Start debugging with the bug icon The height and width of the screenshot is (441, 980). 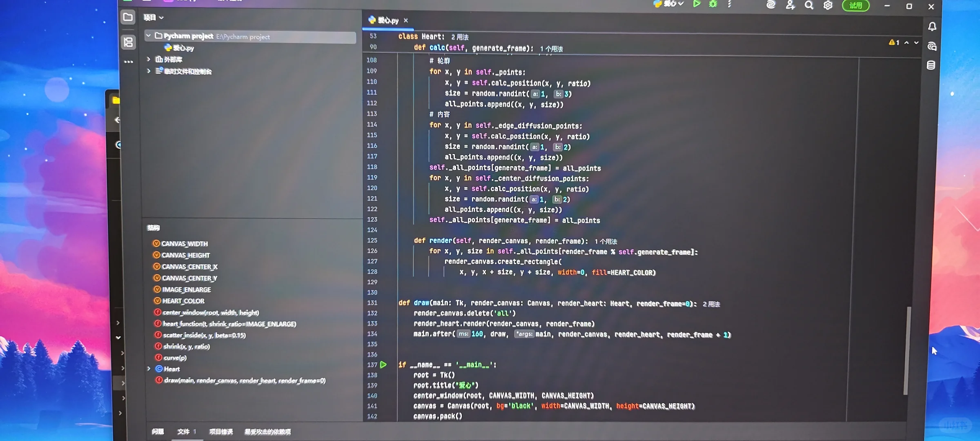coord(713,4)
